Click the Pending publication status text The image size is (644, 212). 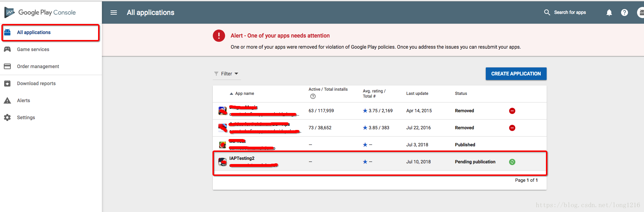pos(475,162)
